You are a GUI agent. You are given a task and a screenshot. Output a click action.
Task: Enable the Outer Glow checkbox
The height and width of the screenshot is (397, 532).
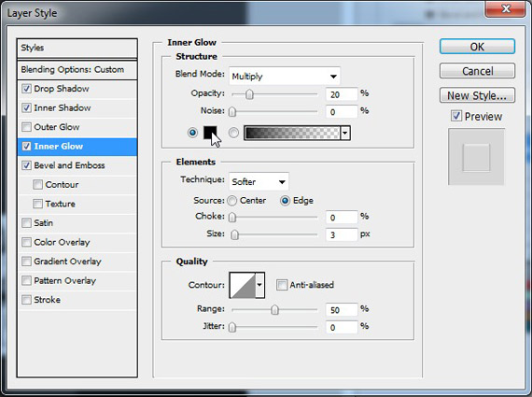click(26, 127)
